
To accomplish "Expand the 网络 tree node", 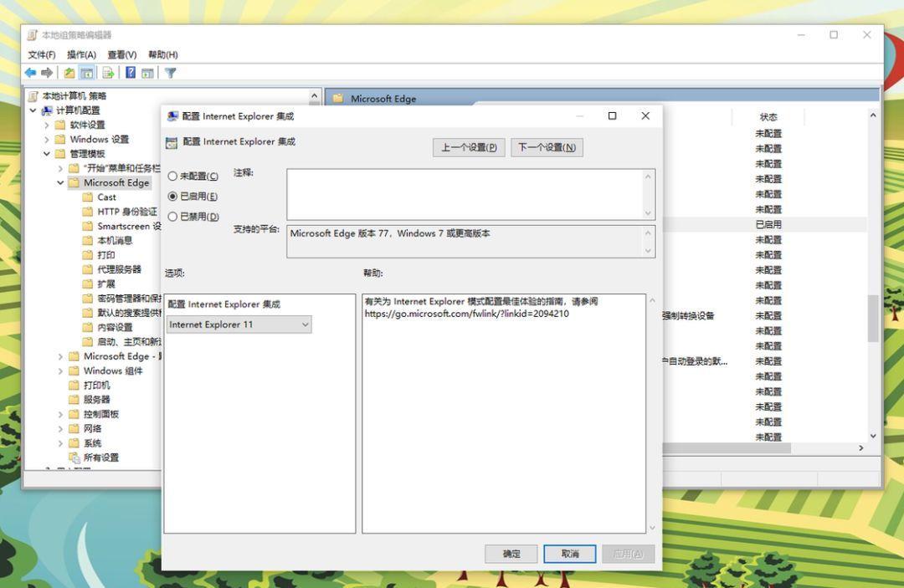I will pos(60,428).
